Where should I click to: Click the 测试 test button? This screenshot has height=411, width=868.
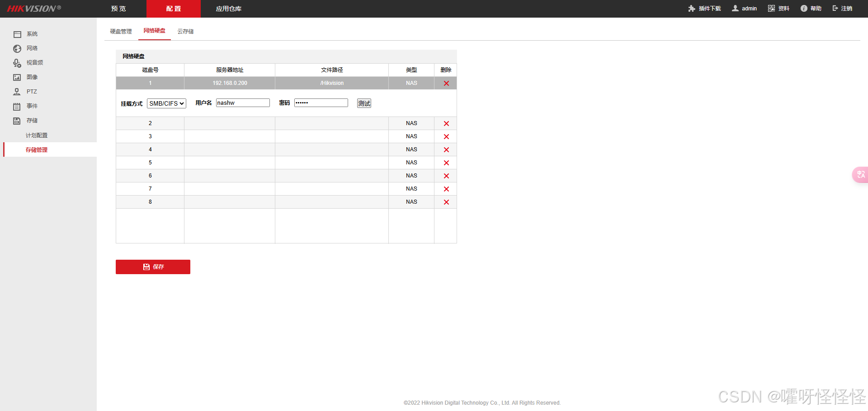(x=364, y=103)
